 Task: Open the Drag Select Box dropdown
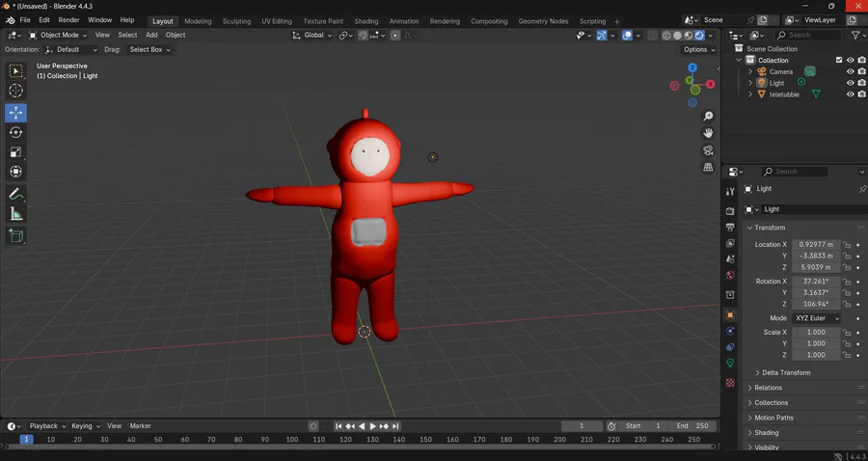(x=149, y=49)
